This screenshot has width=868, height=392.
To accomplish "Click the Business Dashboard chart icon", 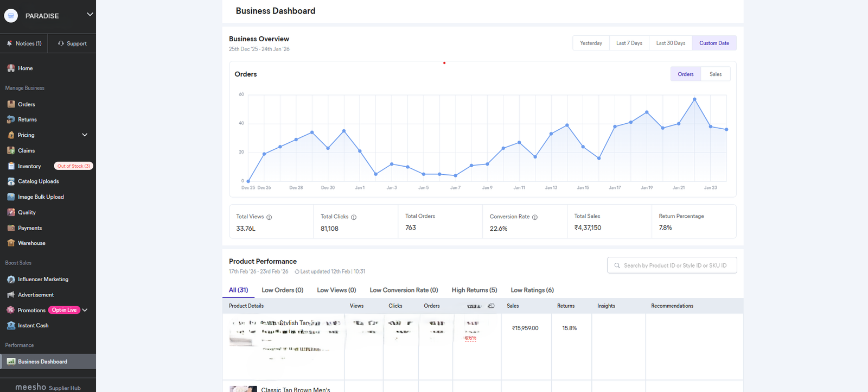I will [11, 362].
